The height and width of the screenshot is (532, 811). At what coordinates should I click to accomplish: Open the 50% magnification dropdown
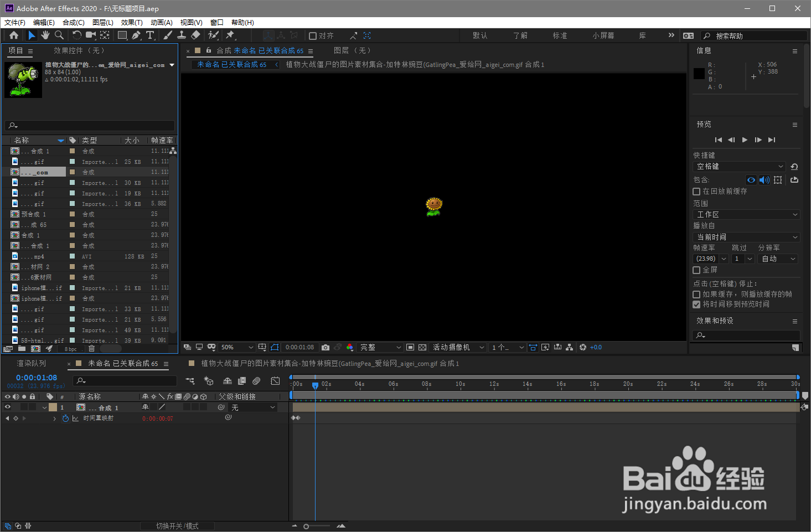[x=237, y=347]
